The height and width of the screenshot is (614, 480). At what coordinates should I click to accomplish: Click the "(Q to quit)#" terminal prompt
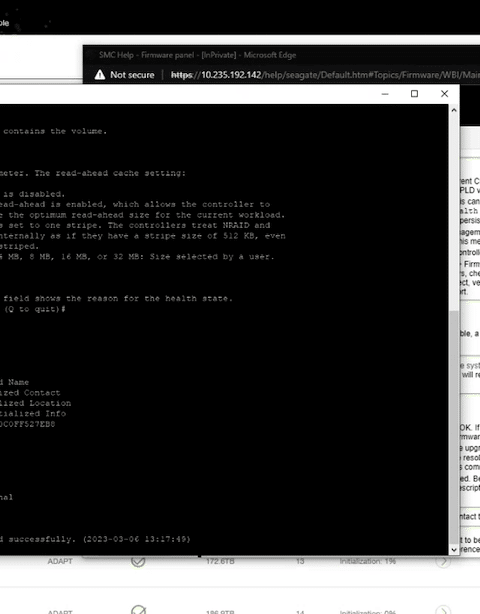click(34, 309)
